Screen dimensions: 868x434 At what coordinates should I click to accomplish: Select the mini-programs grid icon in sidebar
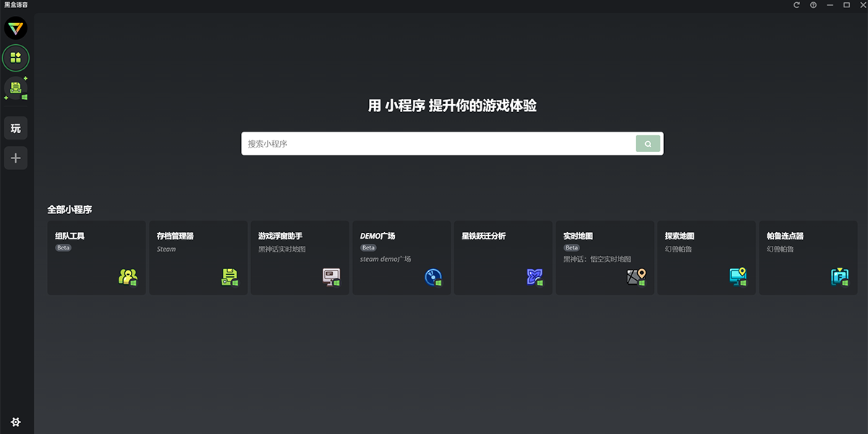[x=16, y=58]
